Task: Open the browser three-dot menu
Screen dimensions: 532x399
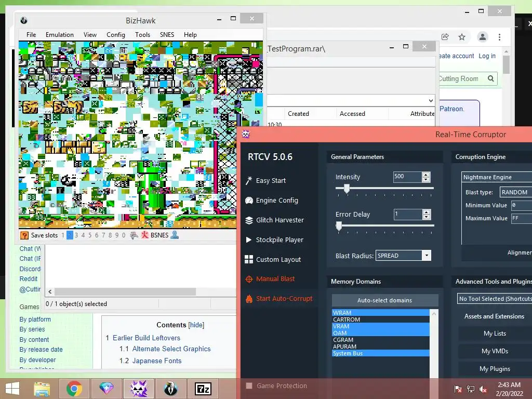Action: point(499,37)
